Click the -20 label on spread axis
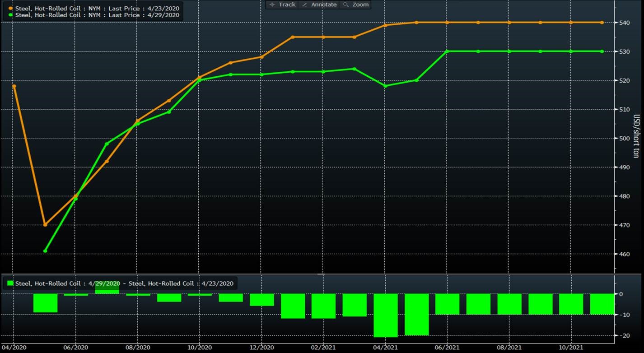This screenshot has width=644, height=353. [x=623, y=335]
